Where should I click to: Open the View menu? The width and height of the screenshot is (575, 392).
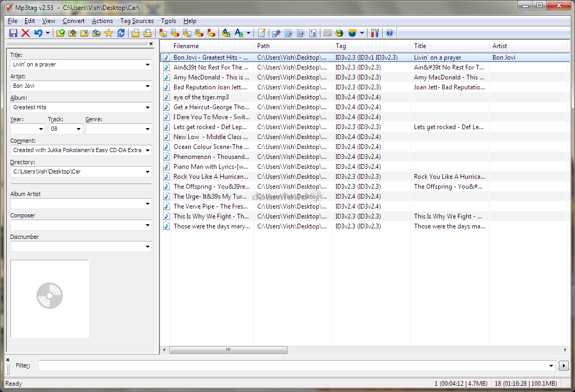tap(49, 21)
